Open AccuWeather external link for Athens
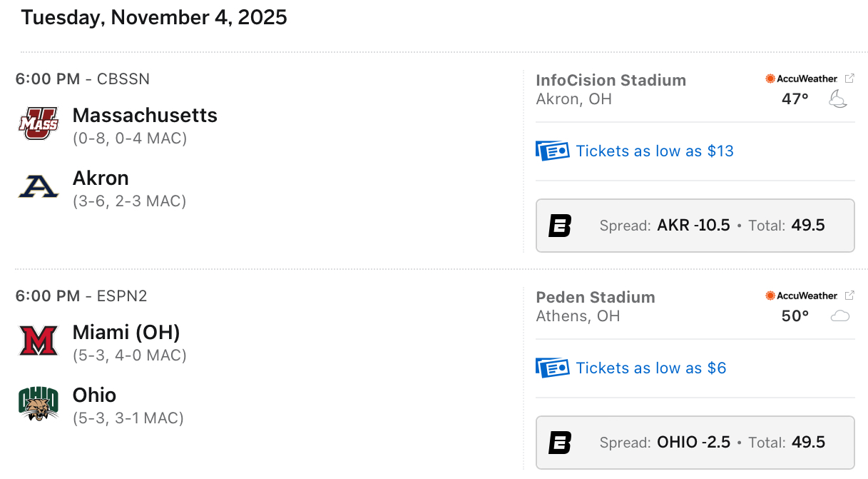 [849, 296]
